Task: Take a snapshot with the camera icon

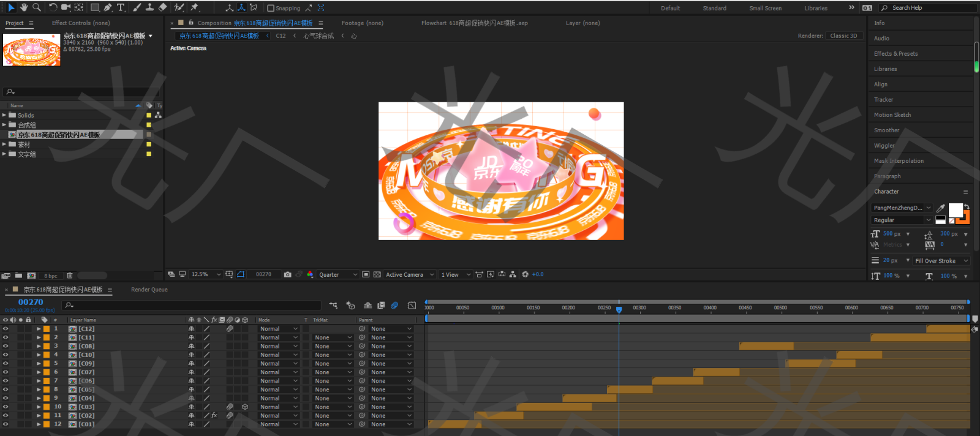Action: [287, 274]
